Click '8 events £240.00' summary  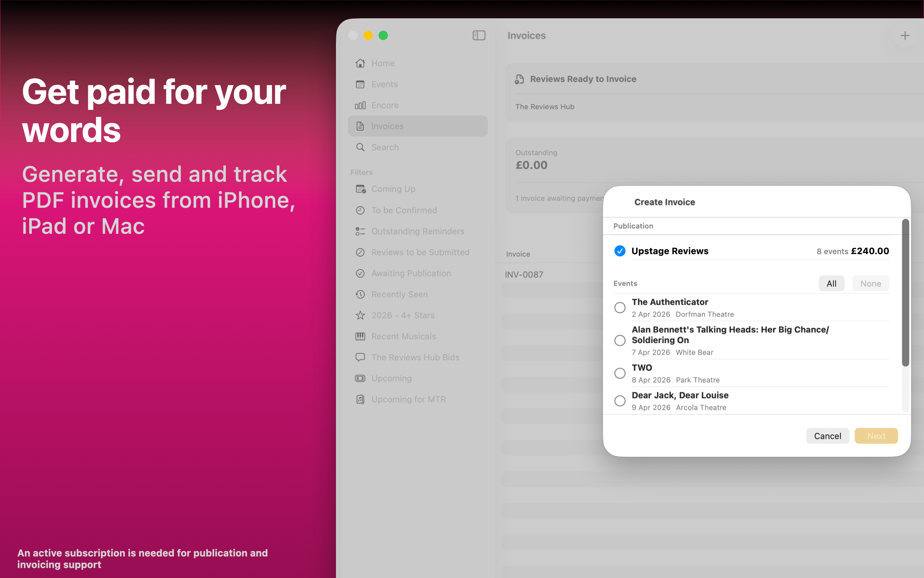tap(852, 251)
